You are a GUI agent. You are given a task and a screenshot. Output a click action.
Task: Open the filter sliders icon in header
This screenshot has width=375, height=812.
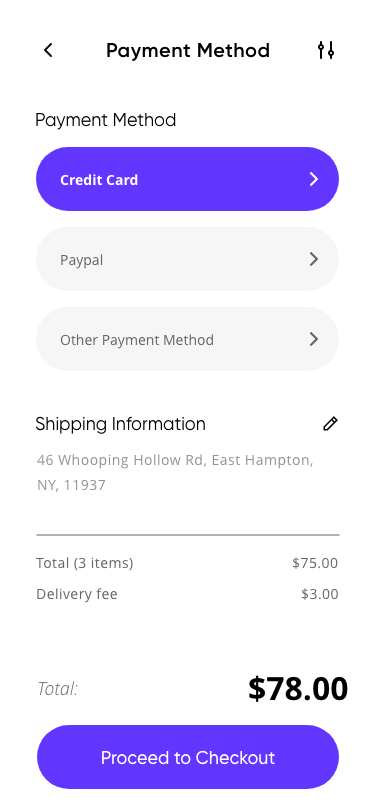point(326,50)
